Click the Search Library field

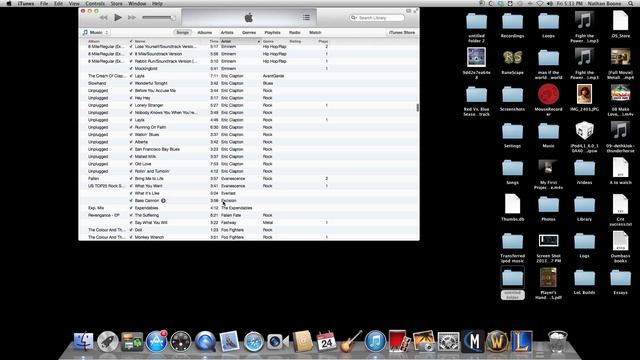pos(377,18)
